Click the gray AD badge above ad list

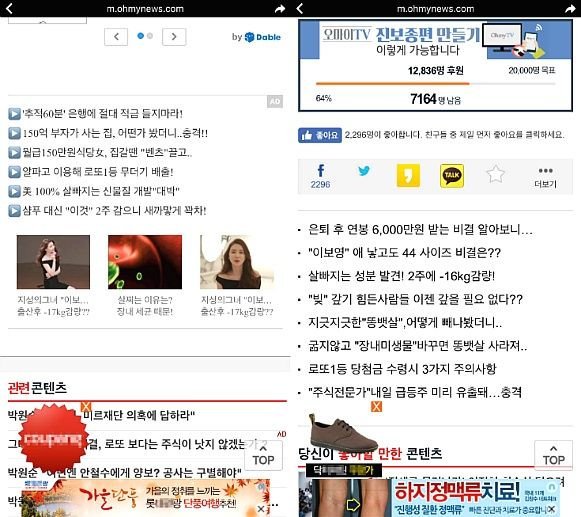point(275,102)
